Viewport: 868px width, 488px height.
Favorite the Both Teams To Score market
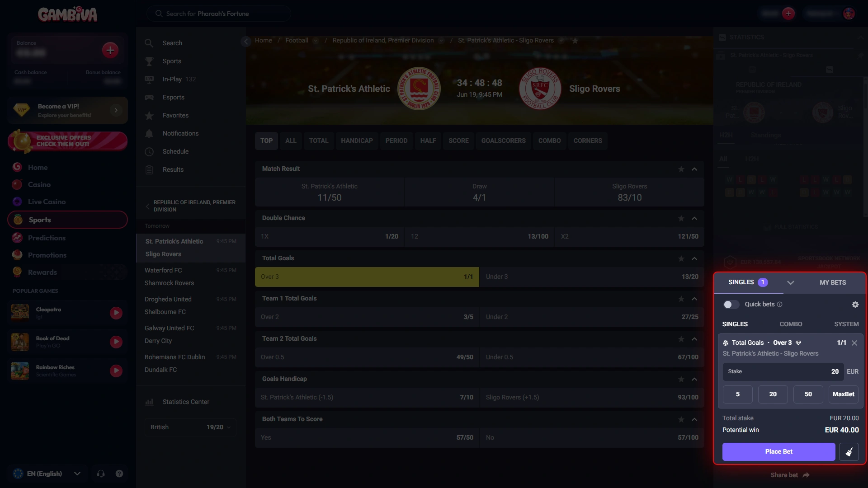coord(681,419)
